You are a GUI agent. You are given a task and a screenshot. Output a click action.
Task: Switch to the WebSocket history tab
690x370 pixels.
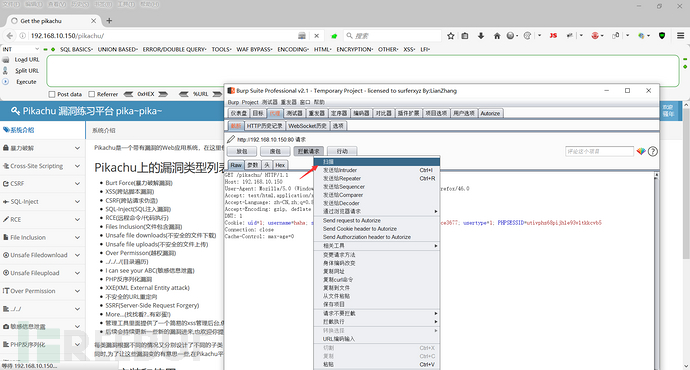(x=307, y=126)
